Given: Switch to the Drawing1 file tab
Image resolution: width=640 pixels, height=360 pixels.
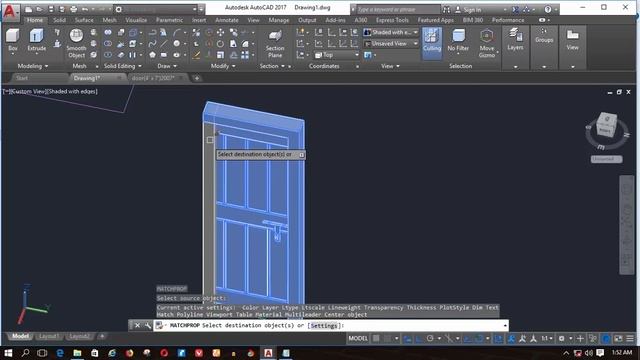Looking at the screenshot, I should tap(97, 78).
